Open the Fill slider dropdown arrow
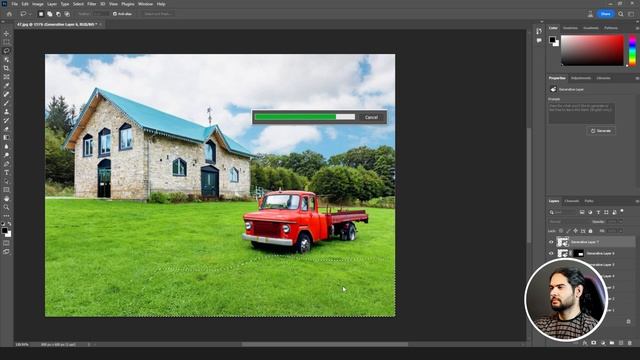The image size is (640, 360). click(621, 231)
